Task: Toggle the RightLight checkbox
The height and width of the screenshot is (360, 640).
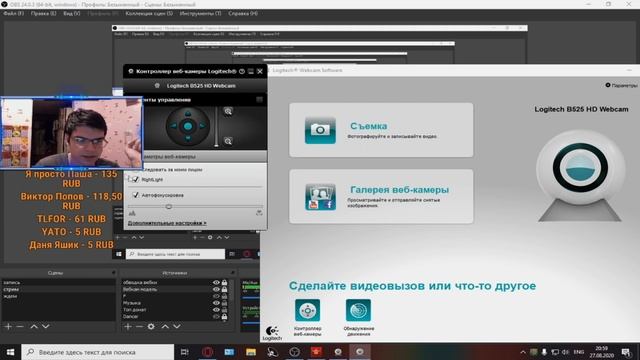Action: (x=136, y=179)
